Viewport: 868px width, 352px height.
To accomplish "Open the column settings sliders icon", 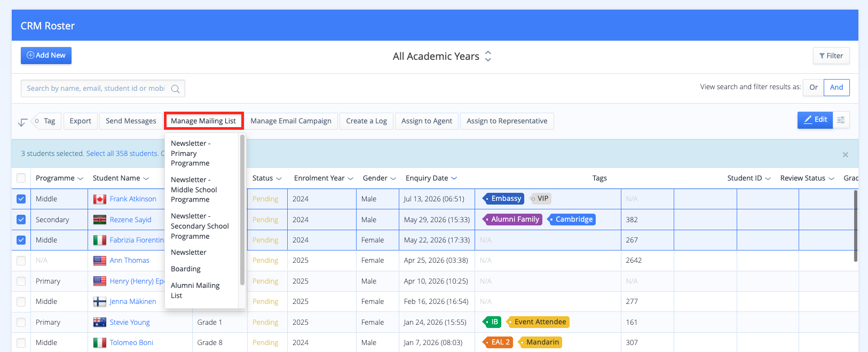I will click(x=841, y=120).
